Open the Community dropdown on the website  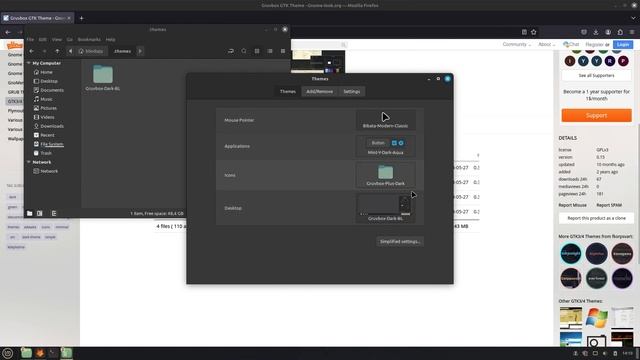(x=516, y=44)
